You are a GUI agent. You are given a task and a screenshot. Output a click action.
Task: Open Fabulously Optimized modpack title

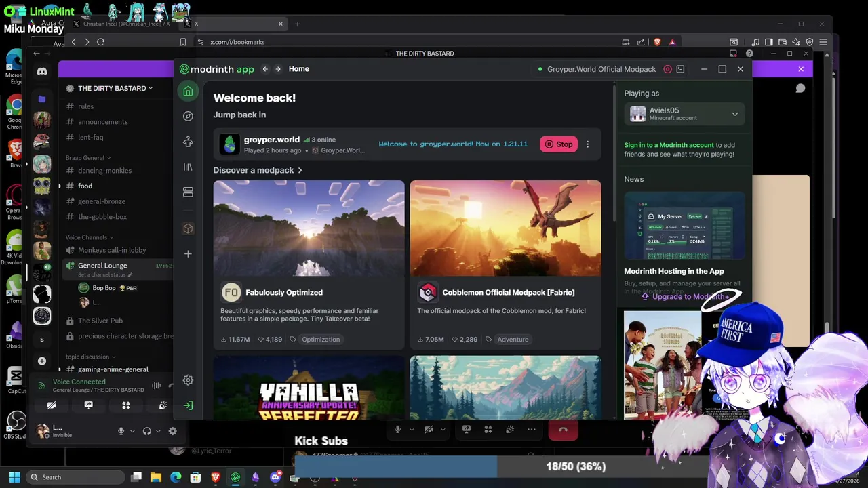click(x=284, y=293)
